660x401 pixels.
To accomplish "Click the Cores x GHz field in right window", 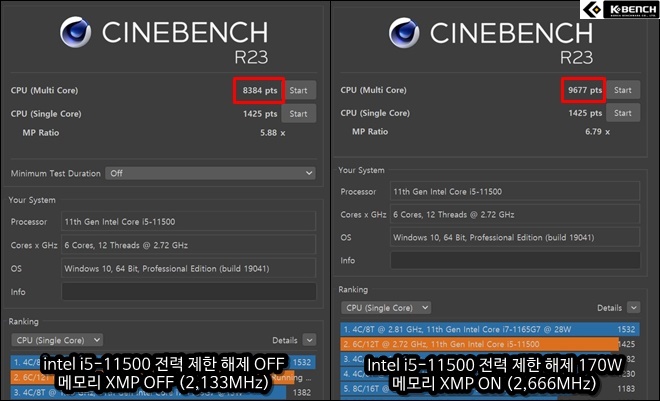I will [515, 215].
